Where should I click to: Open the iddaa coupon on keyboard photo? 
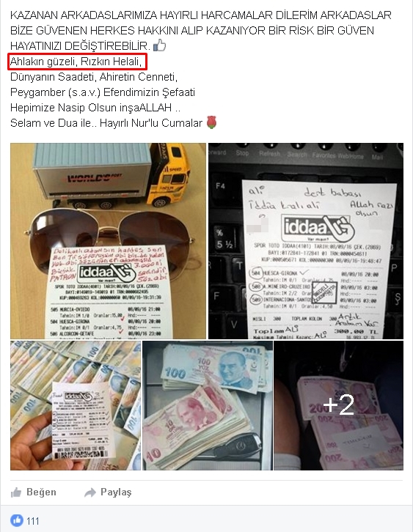306,241
